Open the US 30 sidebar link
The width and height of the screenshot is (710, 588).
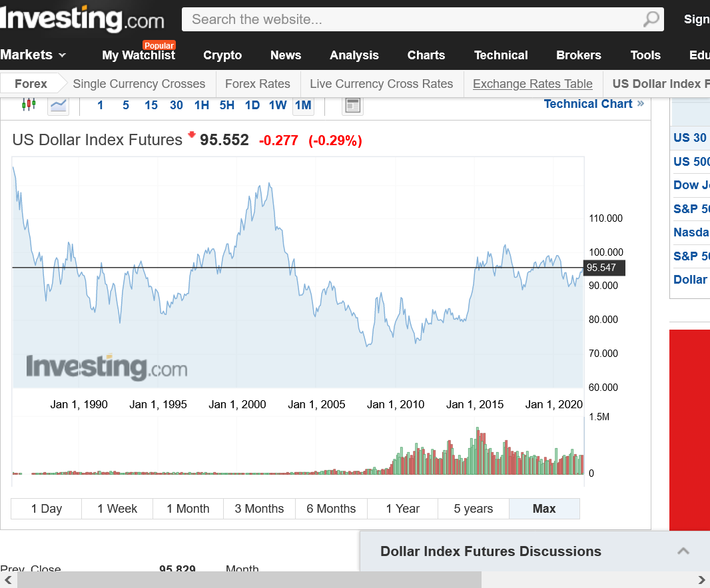pos(689,138)
